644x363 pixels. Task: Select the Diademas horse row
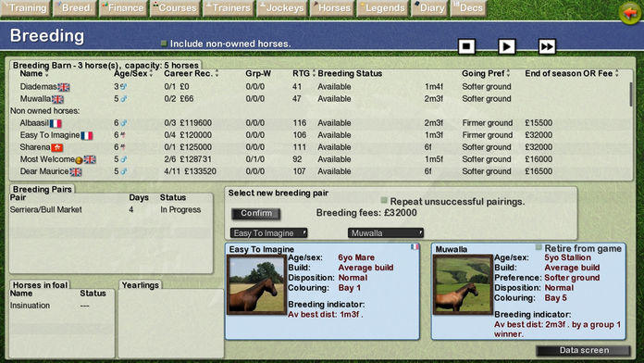click(319, 87)
